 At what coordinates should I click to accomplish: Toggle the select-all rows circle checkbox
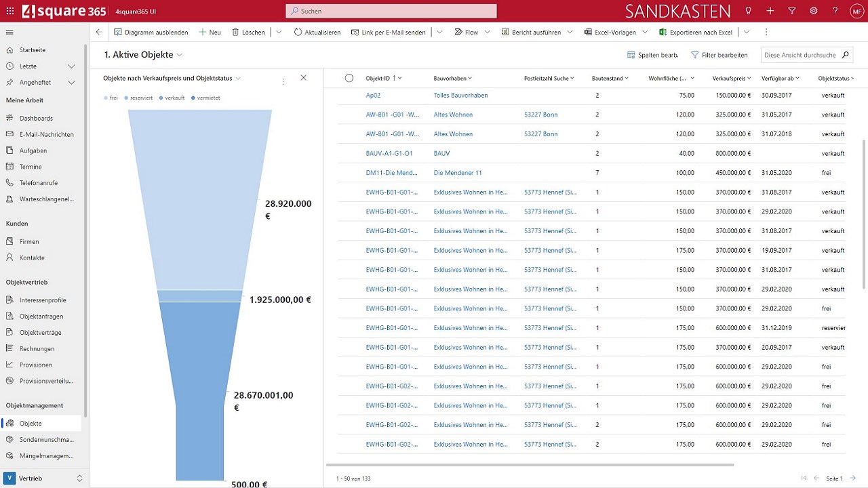click(349, 78)
